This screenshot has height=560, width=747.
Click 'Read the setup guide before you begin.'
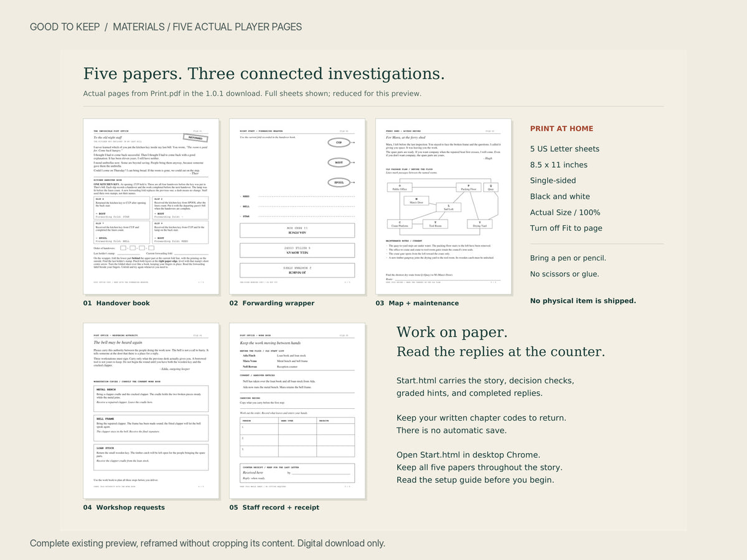pyautogui.click(x=475, y=480)
